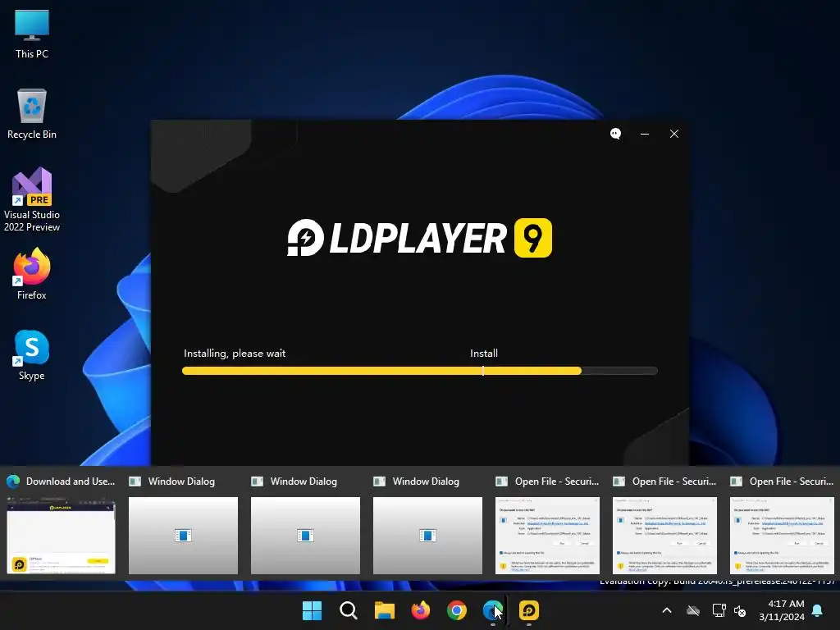Select the Firefox desktop shortcut
This screenshot has width=840, height=630.
(x=32, y=274)
